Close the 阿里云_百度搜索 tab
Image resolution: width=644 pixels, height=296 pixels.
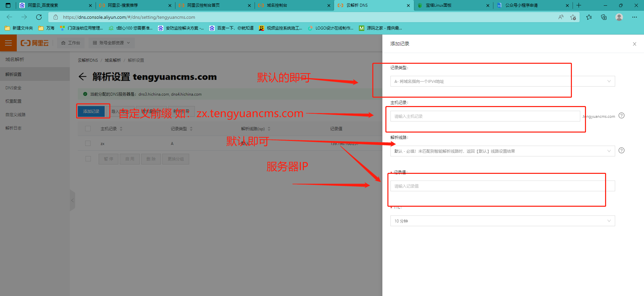click(x=90, y=5)
